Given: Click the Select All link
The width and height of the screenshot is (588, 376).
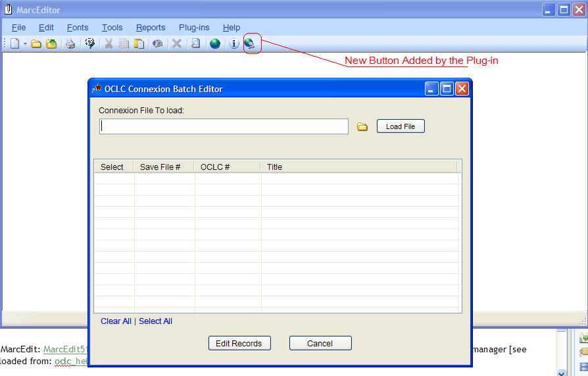Looking at the screenshot, I should [156, 321].
